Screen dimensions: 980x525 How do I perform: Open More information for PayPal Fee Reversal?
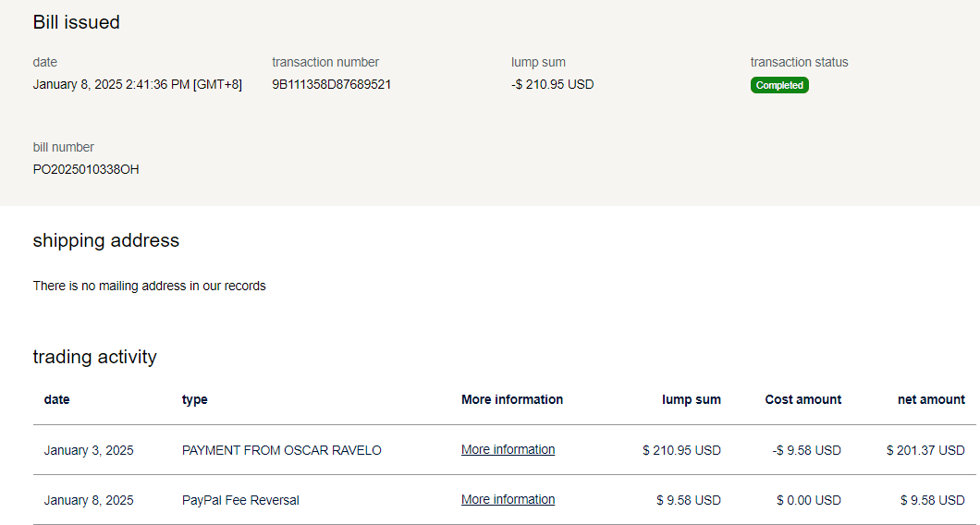click(508, 500)
